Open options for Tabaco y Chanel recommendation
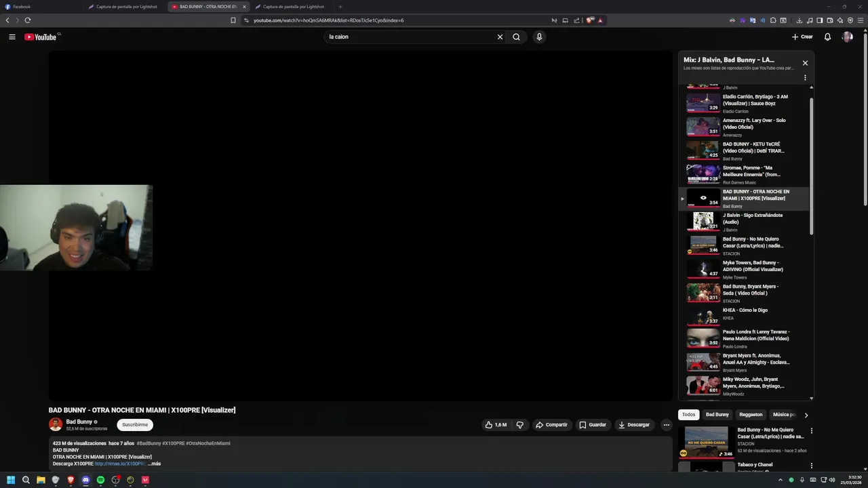 point(811,466)
